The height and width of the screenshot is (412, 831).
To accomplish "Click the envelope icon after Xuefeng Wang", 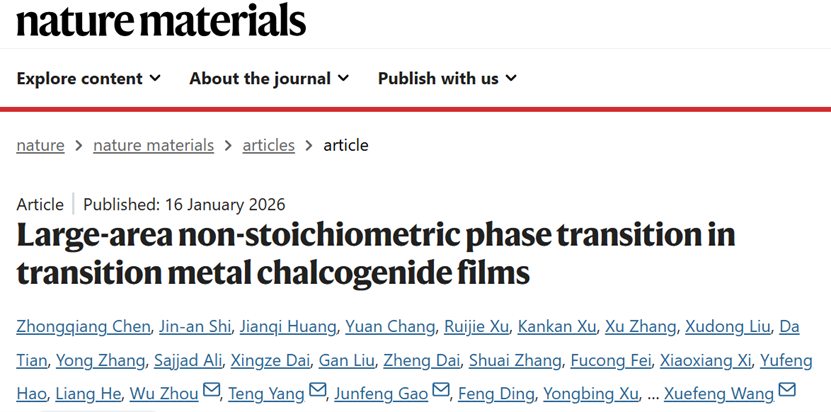I will (787, 391).
